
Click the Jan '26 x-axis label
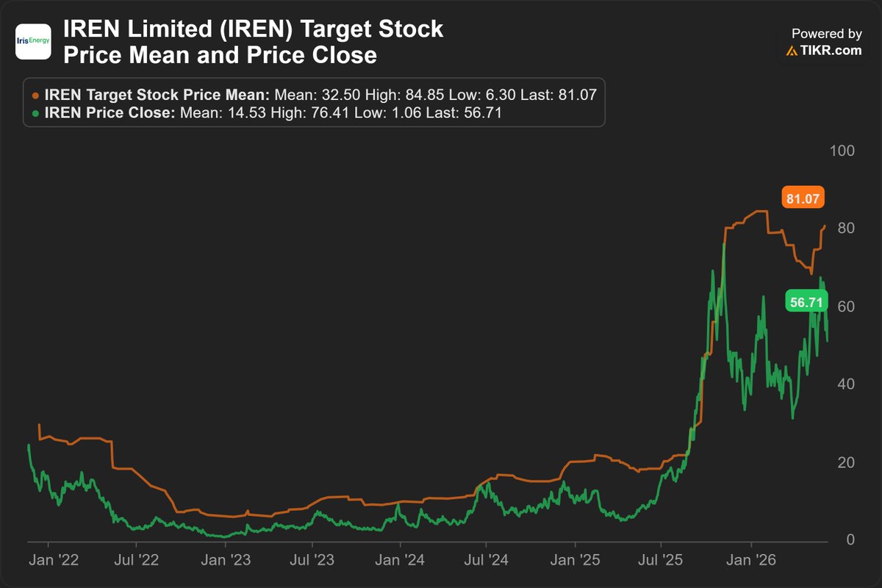coord(752,561)
